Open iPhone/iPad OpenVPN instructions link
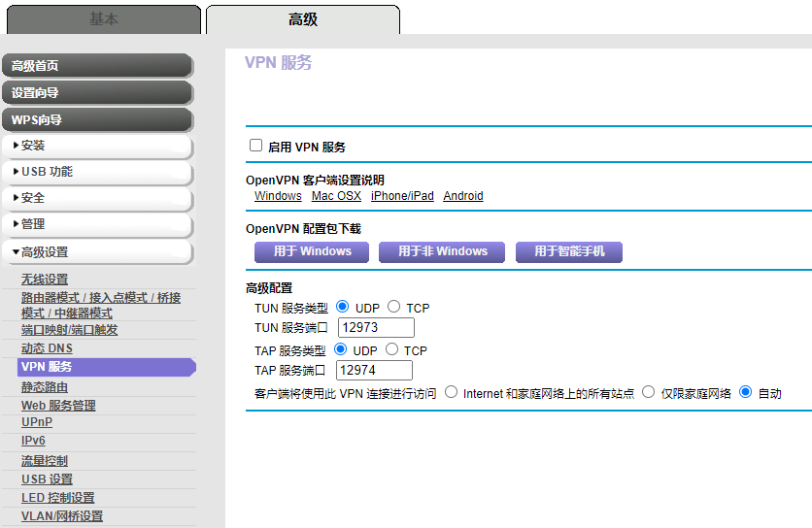812x528 pixels. click(402, 196)
